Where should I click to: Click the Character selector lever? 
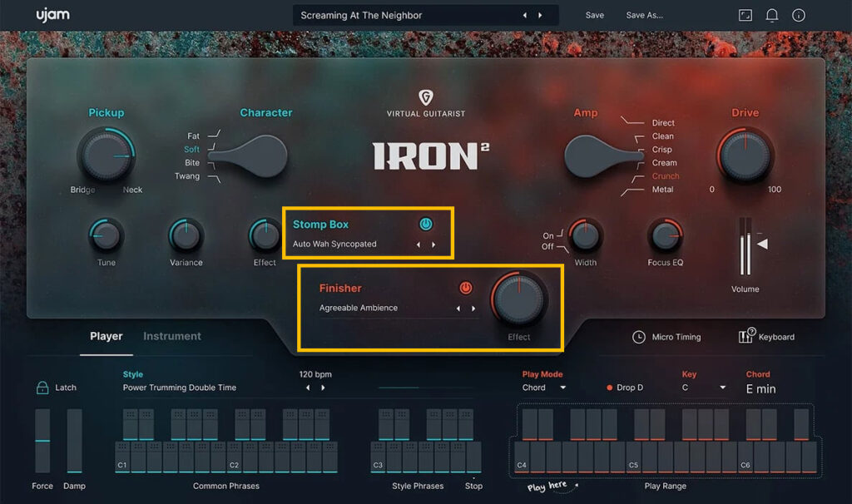[x=250, y=156]
